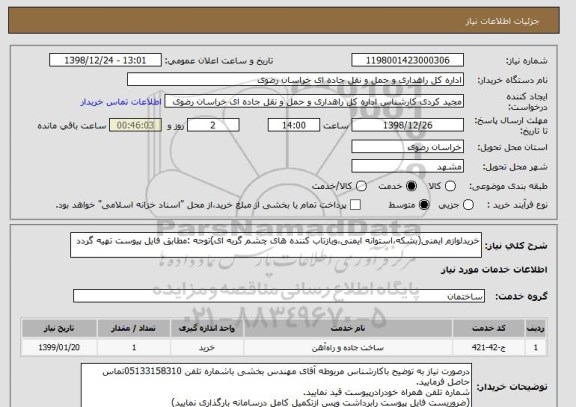Click the delivery city field مشهد
576x407 pixels.
pyautogui.click(x=407, y=167)
